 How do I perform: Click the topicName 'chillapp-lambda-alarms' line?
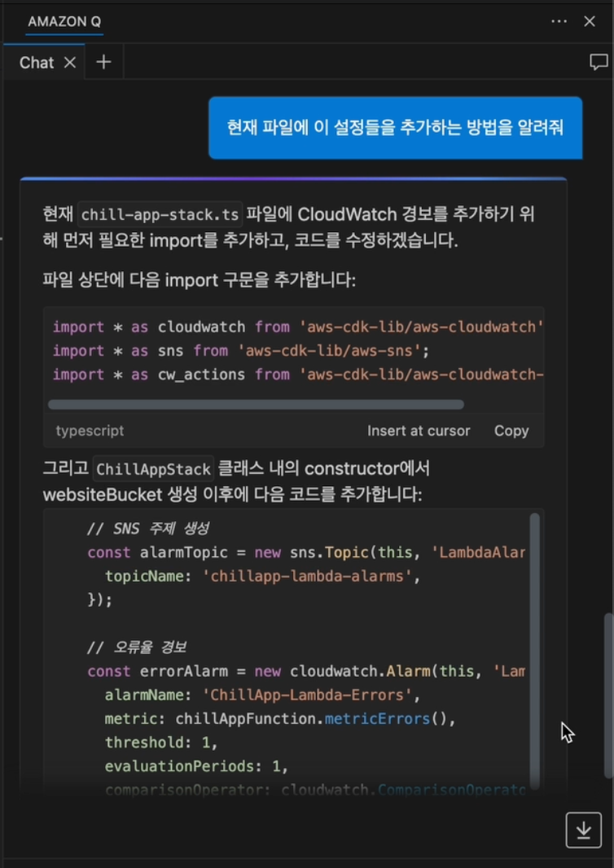[263, 576]
